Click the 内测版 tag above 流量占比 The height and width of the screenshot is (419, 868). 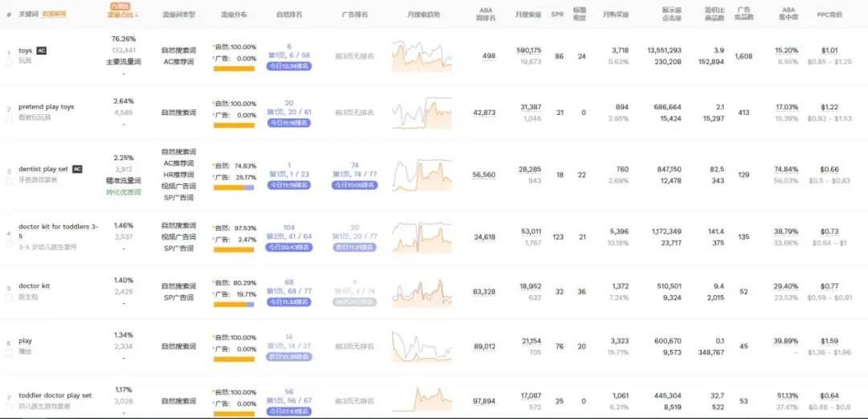118,6
